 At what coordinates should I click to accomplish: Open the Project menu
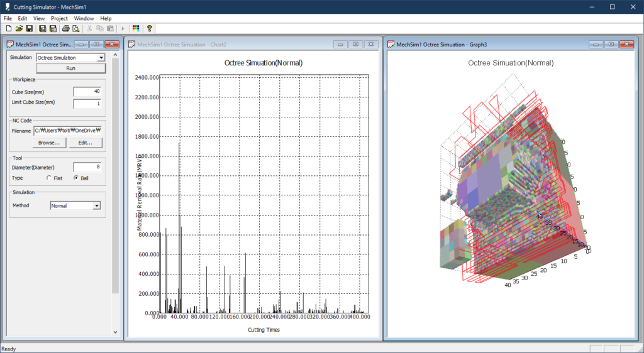click(59, 18)
